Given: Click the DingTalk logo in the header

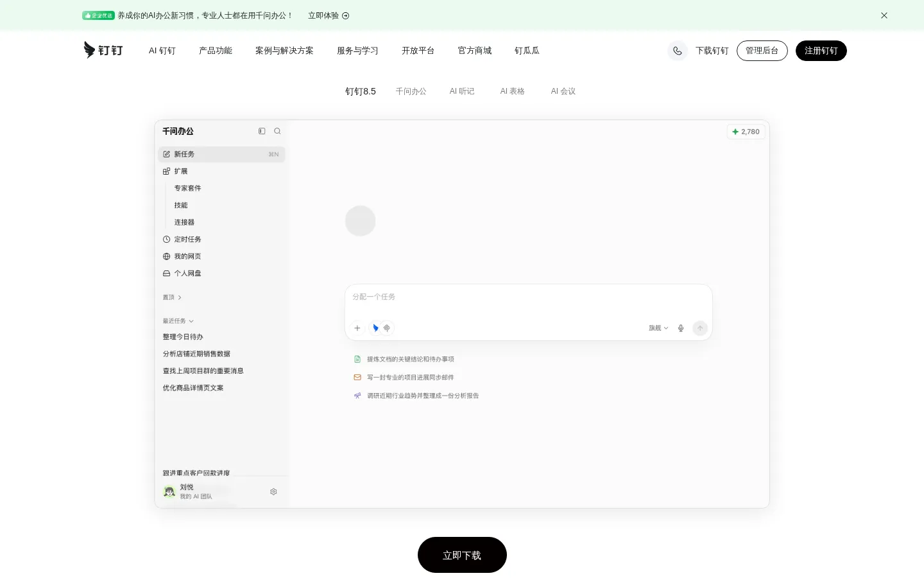Looking at the screenshot, I should (x=103, y=50).
